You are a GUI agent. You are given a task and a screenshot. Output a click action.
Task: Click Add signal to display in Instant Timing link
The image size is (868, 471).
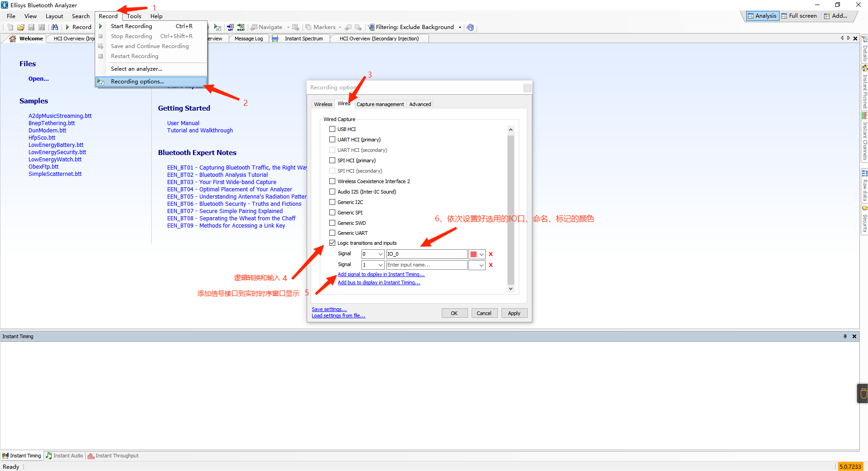(381, 274)
